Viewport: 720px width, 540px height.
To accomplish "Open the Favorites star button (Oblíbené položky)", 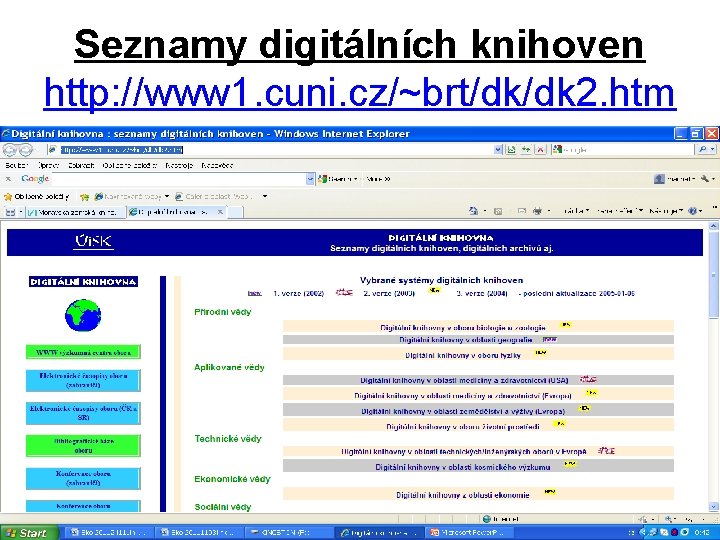I will coord(37,197).
